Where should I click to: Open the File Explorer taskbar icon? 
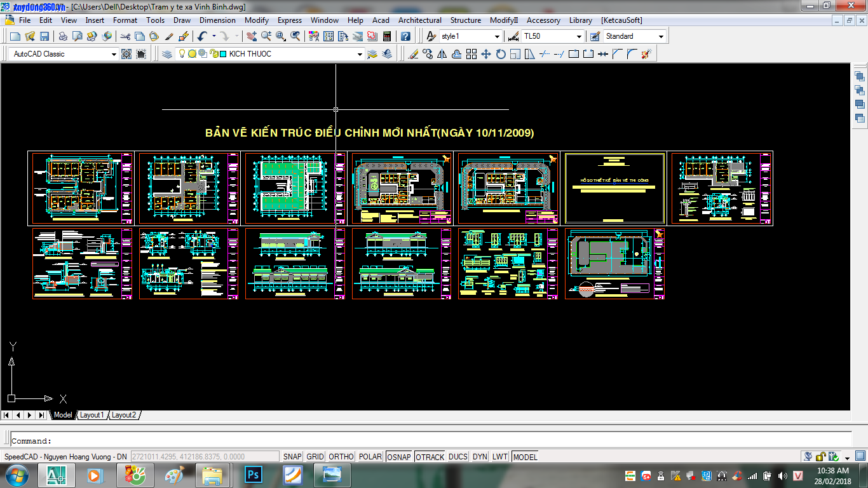coord(213,475)
